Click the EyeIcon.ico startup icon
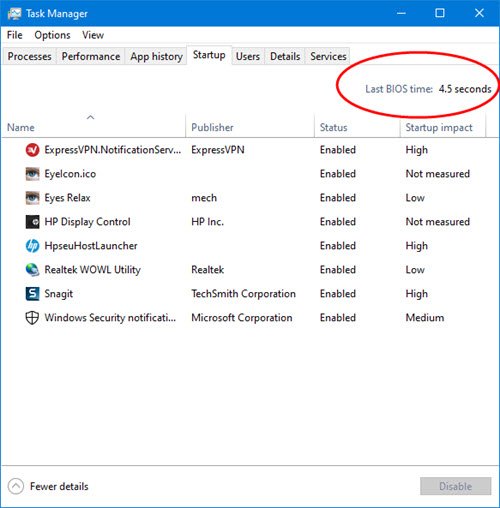Image resolution: width=500 pixels, height=508 pixels. tap(32, 174)
